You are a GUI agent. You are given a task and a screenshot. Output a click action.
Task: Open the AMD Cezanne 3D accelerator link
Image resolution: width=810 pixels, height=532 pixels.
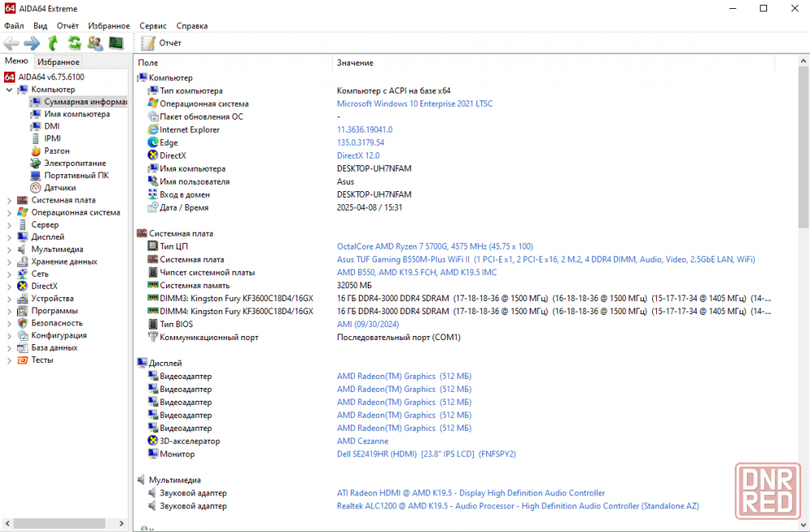pyautogui.click(x=363, y=441)
